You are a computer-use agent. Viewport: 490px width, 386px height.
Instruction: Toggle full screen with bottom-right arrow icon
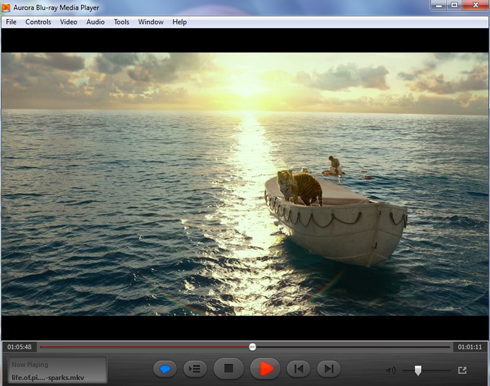(x=462, y=370)
